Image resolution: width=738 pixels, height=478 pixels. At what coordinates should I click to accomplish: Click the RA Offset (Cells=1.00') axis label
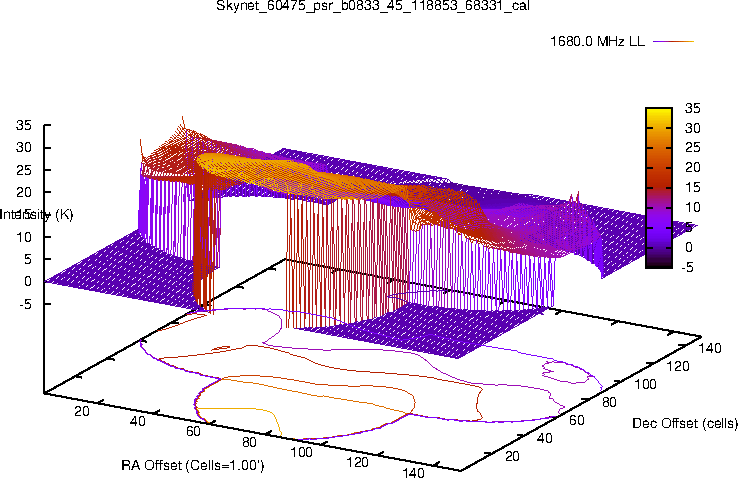point(193,465)
